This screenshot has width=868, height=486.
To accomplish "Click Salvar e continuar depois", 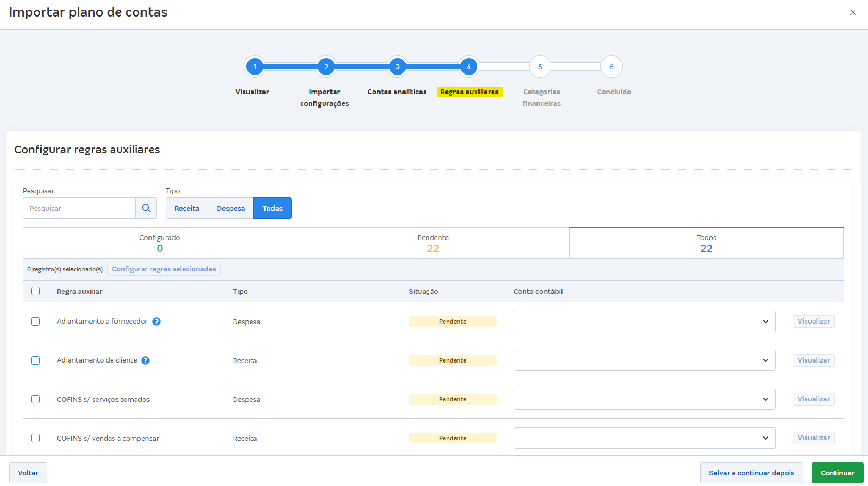I will point(751,473).
